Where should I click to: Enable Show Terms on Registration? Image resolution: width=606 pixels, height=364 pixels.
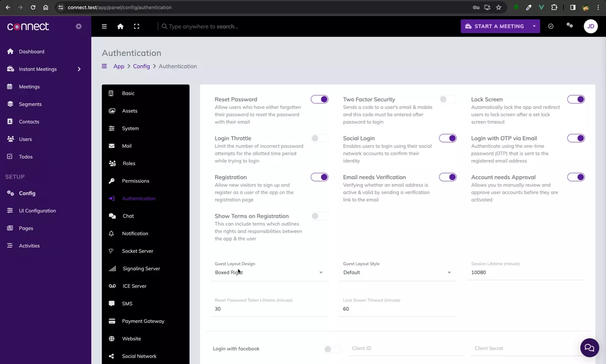319,216
